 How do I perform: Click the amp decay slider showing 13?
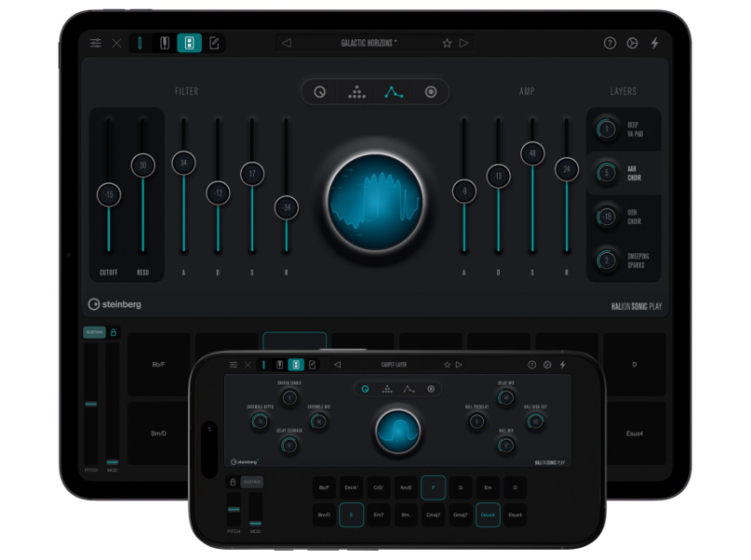pyautogui.click(x=499, y=176)
